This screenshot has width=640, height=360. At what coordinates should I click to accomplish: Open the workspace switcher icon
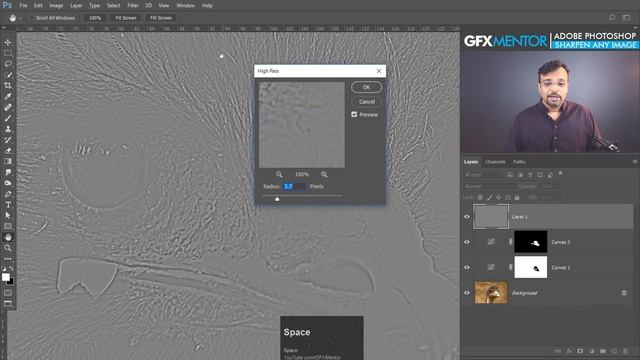pyautogui.click(x=626, y=18)
